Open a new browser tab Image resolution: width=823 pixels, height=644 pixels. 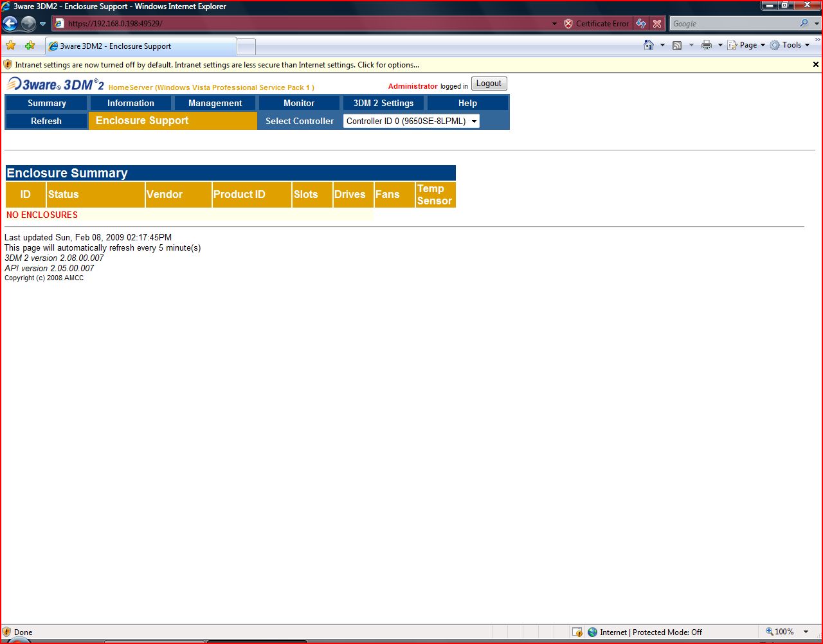(246, 46)
